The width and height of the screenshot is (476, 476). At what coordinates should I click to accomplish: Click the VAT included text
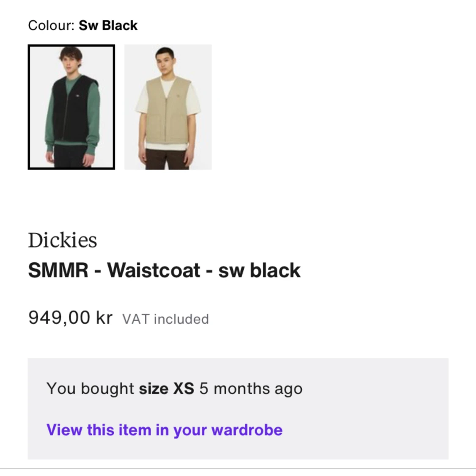(x=166, y=319)
